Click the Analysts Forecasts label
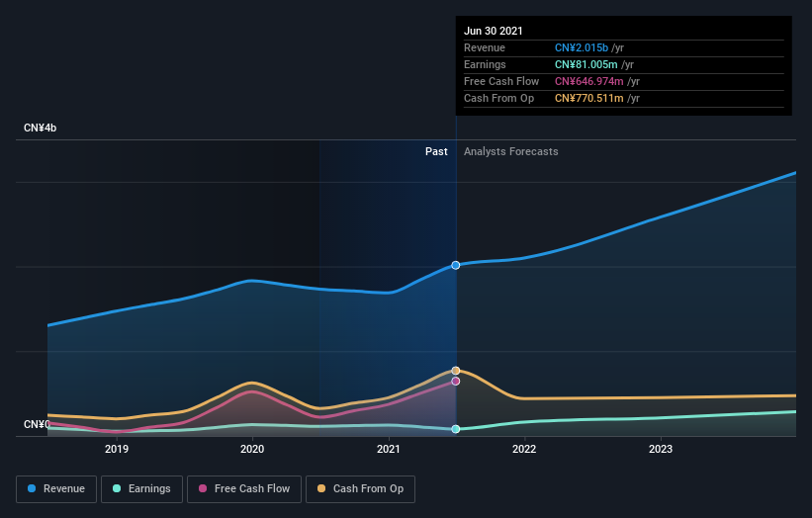 pos(510,151)
